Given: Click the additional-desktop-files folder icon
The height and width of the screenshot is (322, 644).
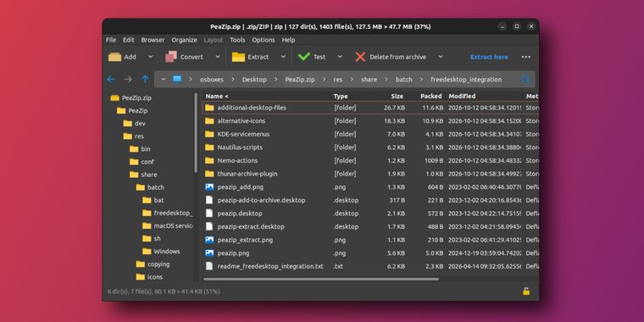Looking at the screenshot, I should click(209, 108).
